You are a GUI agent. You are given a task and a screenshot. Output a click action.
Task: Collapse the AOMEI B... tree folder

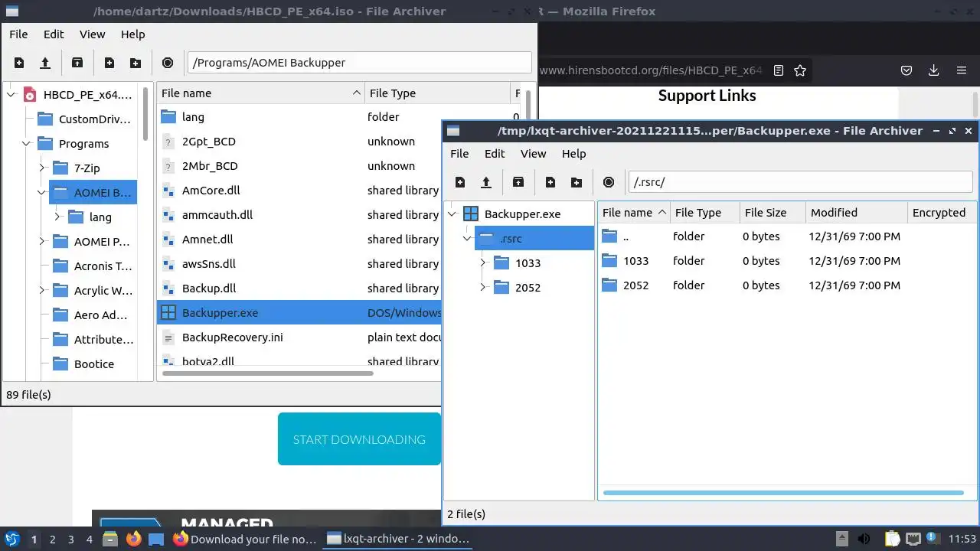(x=42, y=193)
